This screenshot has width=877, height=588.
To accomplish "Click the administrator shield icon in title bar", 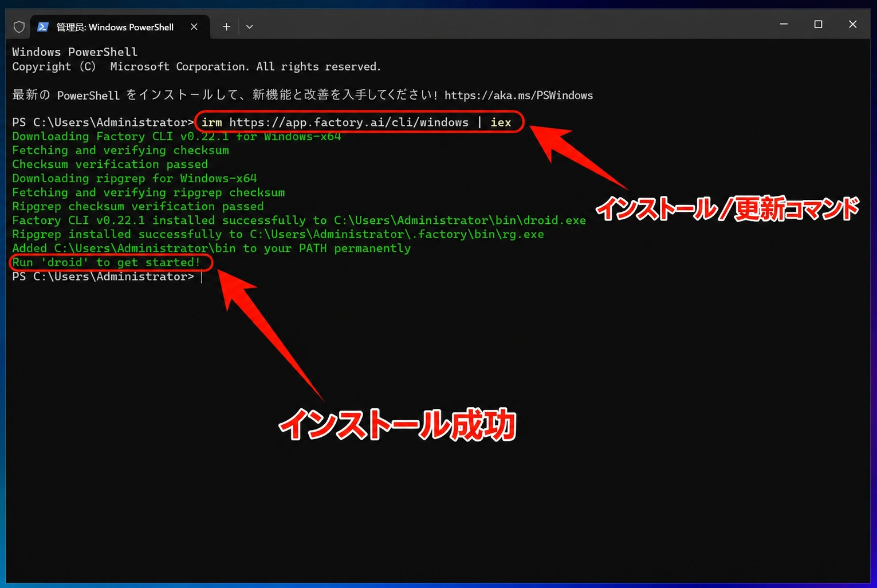I will coord(19,27).
